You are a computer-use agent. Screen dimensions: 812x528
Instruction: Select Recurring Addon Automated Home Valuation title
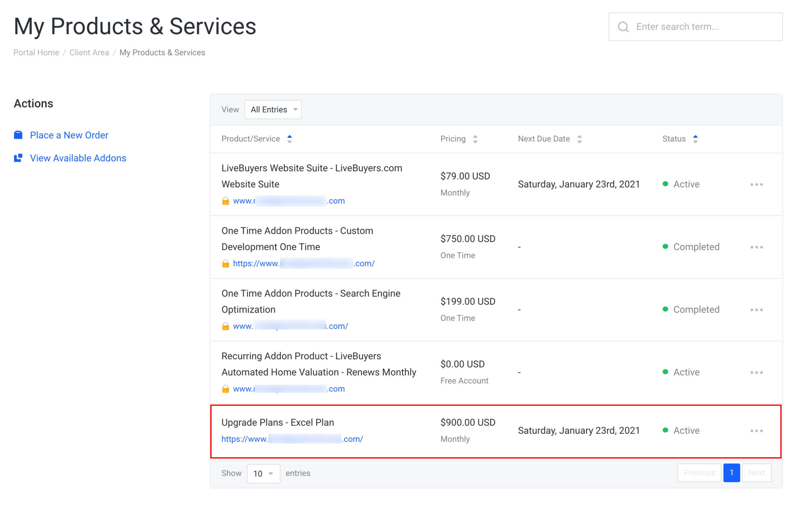[x=319, y=364]
